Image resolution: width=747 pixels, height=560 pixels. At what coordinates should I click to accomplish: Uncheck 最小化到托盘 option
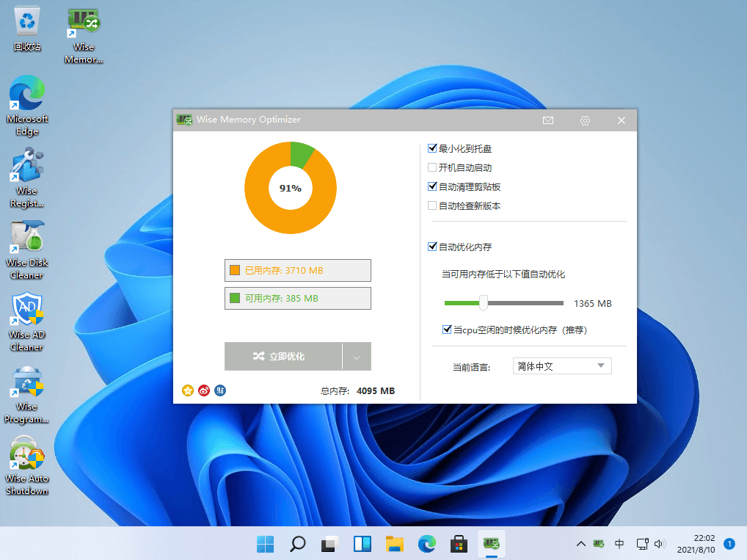tap(432, 148)
